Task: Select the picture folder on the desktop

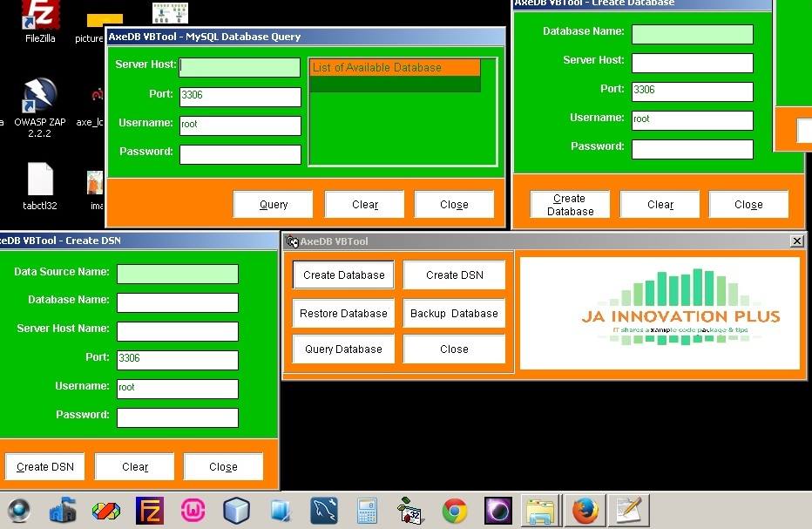Action: coord(95,29)
